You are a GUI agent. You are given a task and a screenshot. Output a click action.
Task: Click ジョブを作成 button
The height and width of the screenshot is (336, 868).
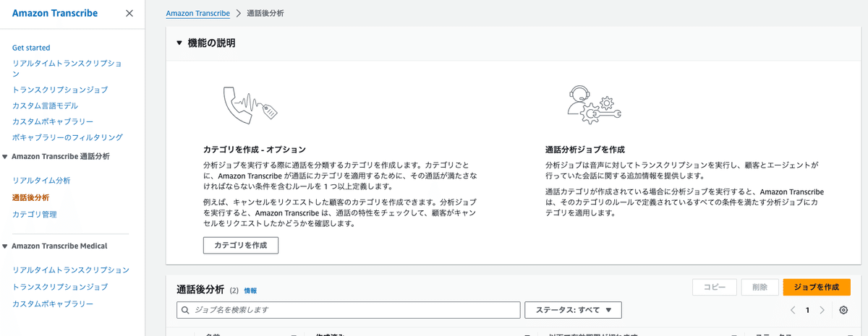[x=817, y=287]
